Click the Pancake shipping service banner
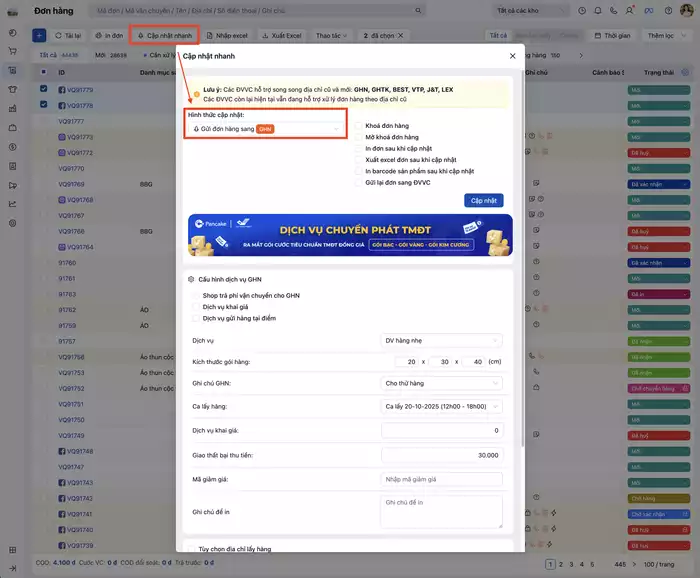Screen dimensions: 700x578 pyautogui.click(x=350, y=235)
